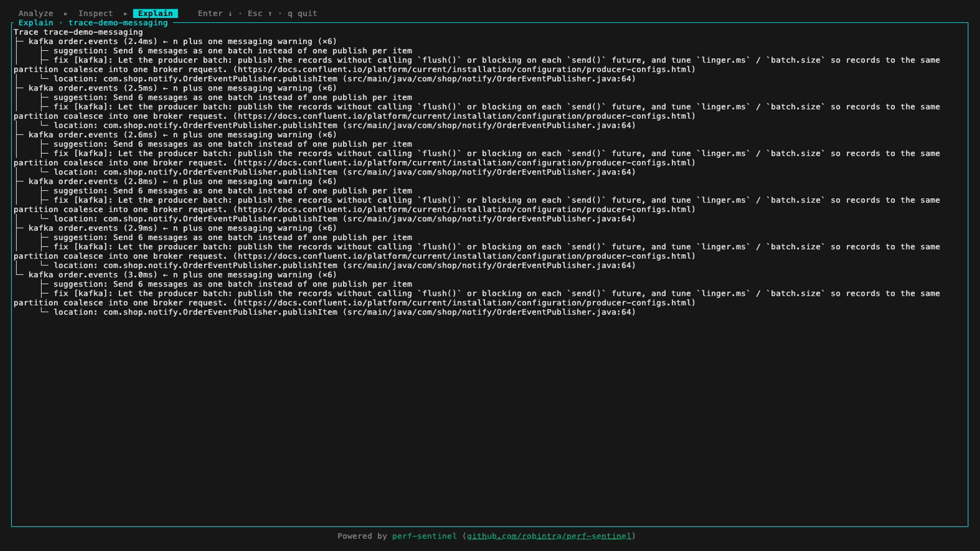Select the kafka order.events (2.6ms) row
980x551 pixels.
[x=183, y=135]
